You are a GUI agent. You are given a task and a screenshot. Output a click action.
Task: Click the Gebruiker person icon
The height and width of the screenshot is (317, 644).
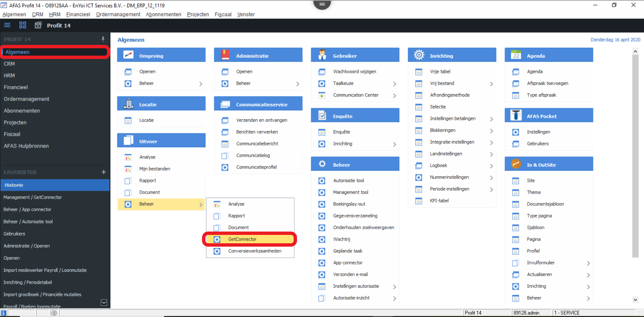(322, 55)
